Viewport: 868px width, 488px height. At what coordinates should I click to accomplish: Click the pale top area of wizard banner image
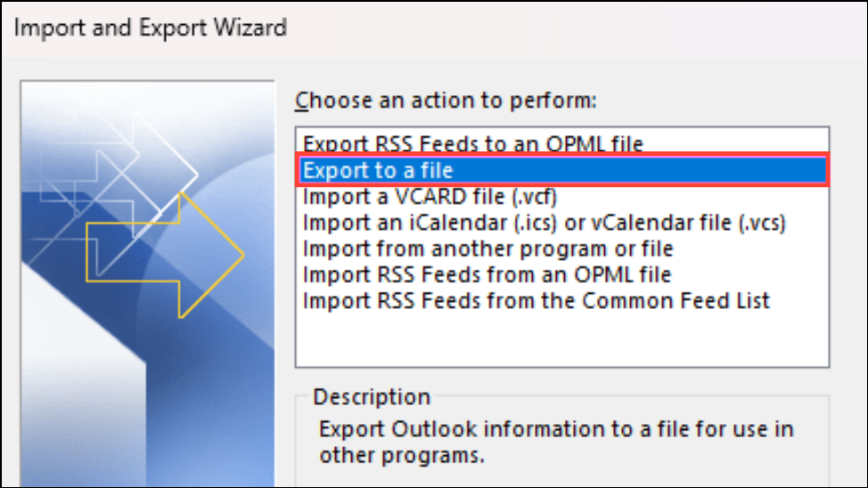(148, 105)
